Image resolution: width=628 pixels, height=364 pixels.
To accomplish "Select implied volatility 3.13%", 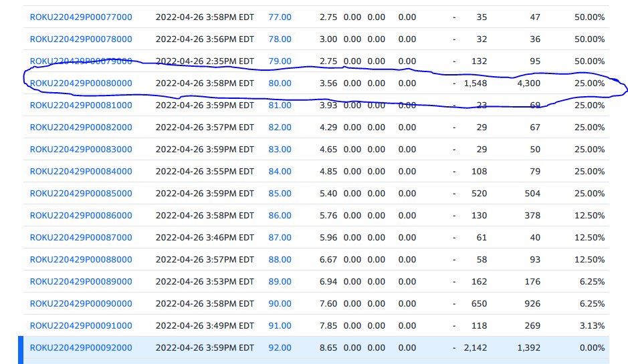I will click(592, 326).
